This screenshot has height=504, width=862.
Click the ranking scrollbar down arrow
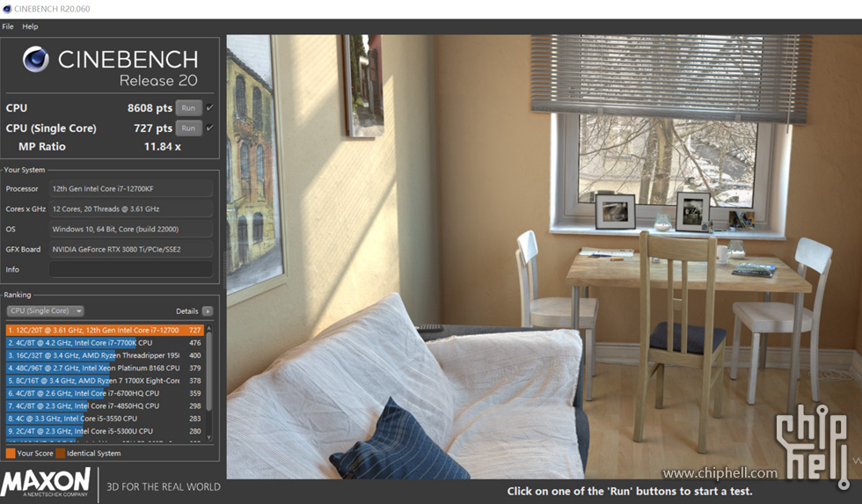click(x=209, y=437)
